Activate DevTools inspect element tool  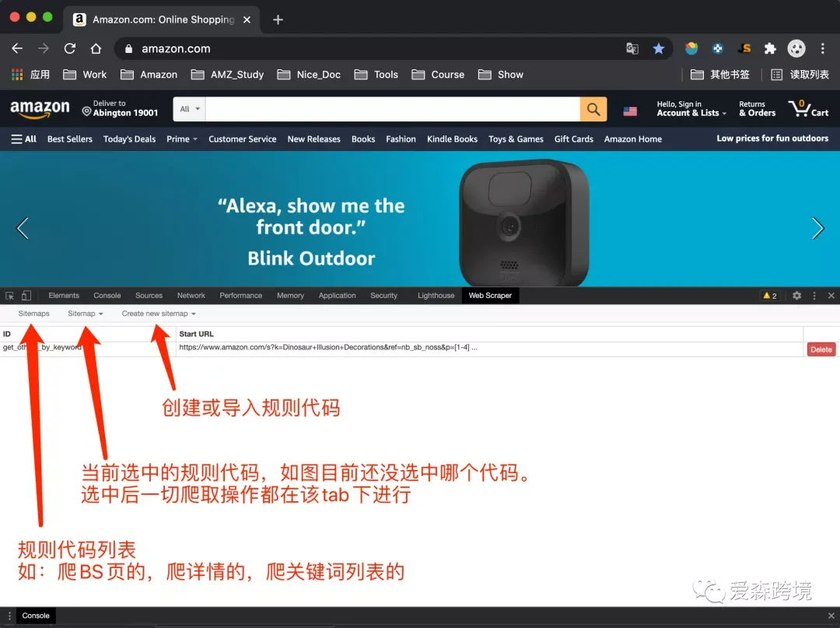[x=9, y=296]
